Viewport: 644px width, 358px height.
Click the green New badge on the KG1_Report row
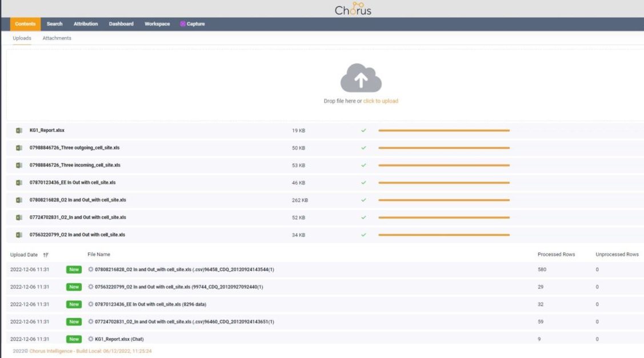tap(73, 339)
